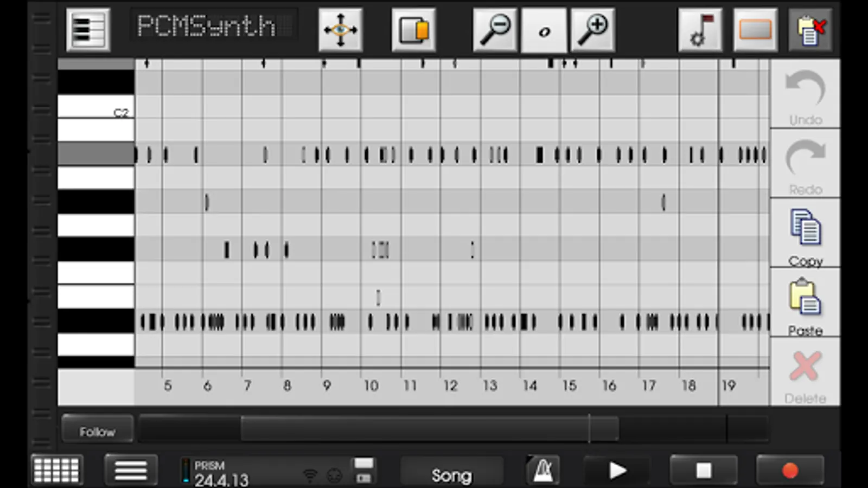Jump to bar 19 on the ruler
Screen dimensions: 868x488
[729, 386]
